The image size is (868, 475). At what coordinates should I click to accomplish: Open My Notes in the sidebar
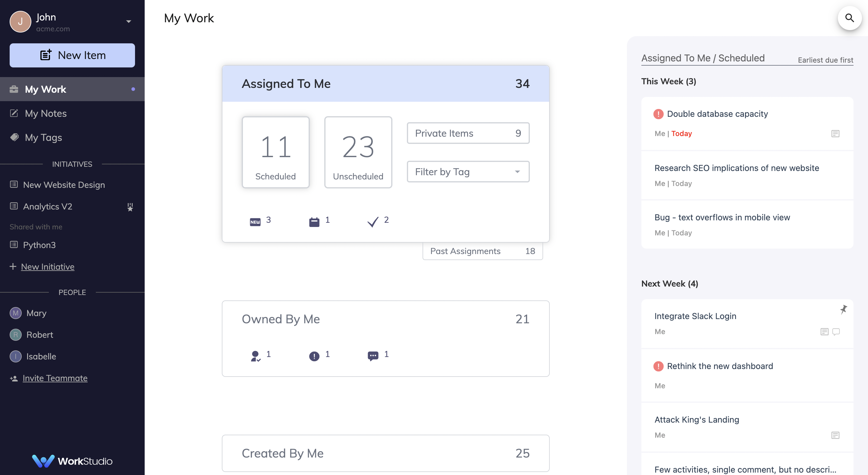tap(46, 113)
